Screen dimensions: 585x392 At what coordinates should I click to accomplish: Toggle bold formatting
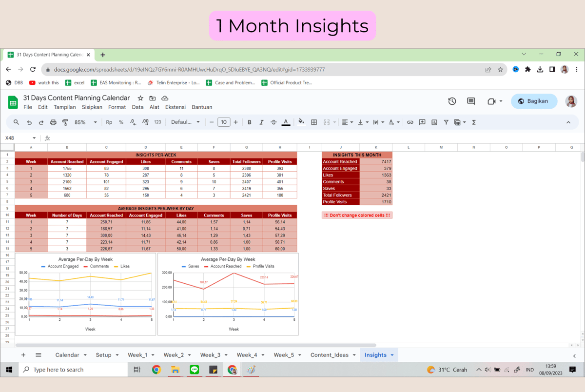click(250, 122)
